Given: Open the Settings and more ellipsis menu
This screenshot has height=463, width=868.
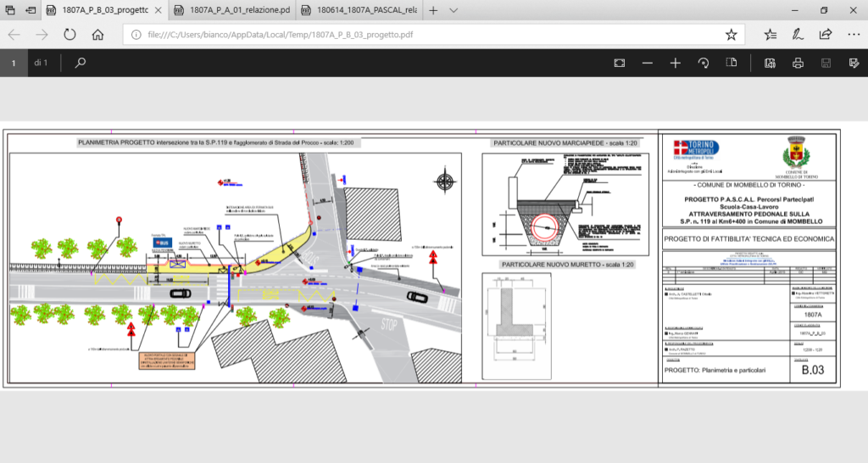Looking at the screenshot, I should (x=853, y=35).
